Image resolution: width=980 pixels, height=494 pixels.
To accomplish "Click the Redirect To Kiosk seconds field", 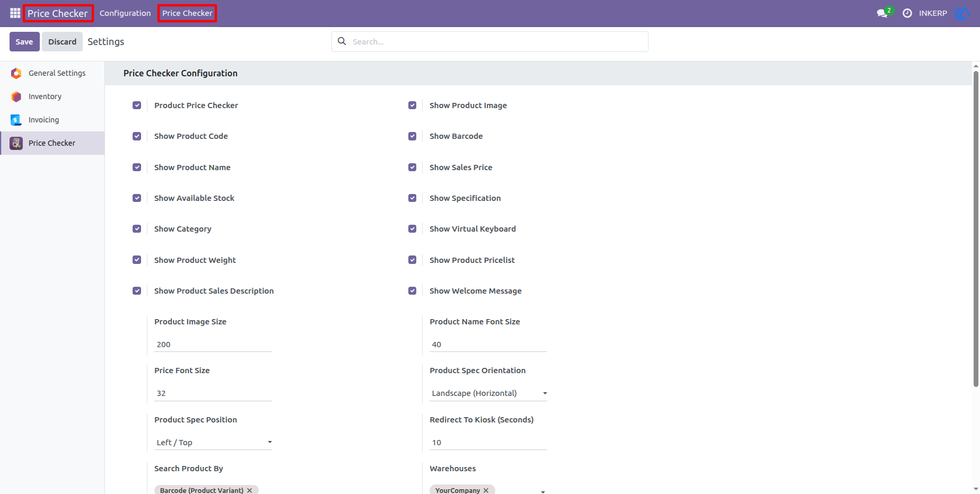I will pyautogui.click(x=488, y=443).
